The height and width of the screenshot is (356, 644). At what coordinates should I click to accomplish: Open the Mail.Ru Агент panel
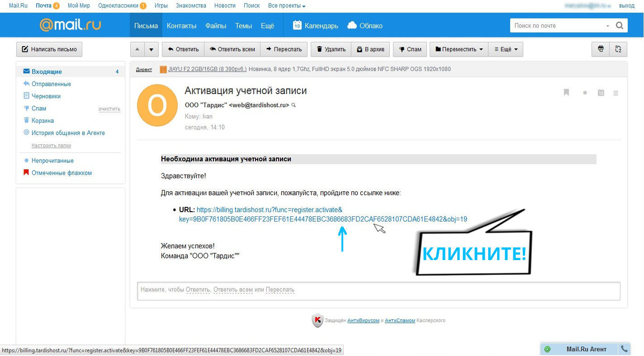pyautogui.click(x=580, y=349)
